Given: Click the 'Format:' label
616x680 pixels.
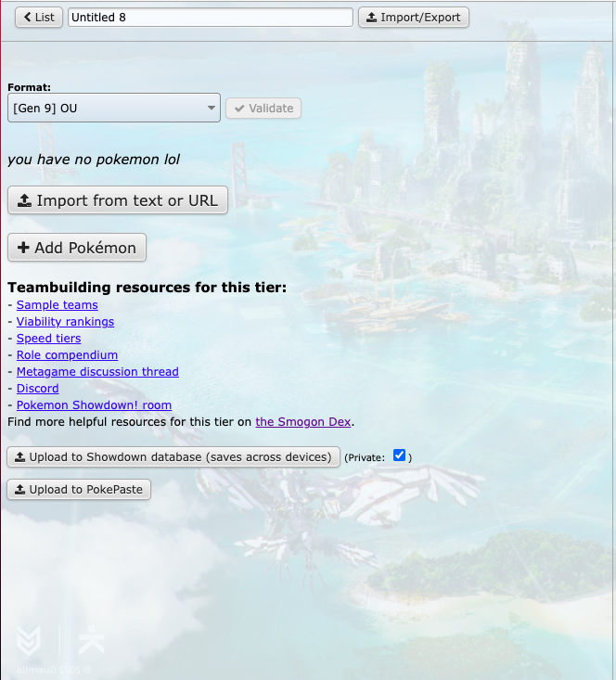Looking at the screenshot, I should click(29, 87).
